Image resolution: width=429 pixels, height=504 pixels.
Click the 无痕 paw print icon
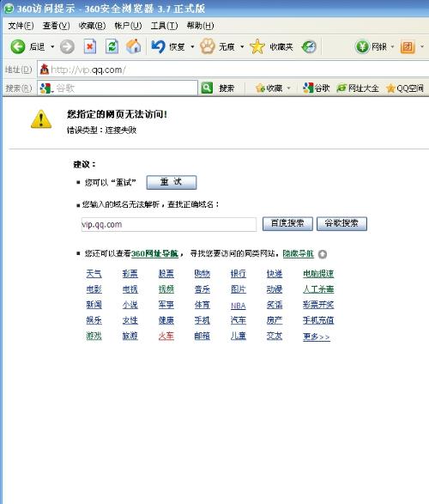(208, 47)
